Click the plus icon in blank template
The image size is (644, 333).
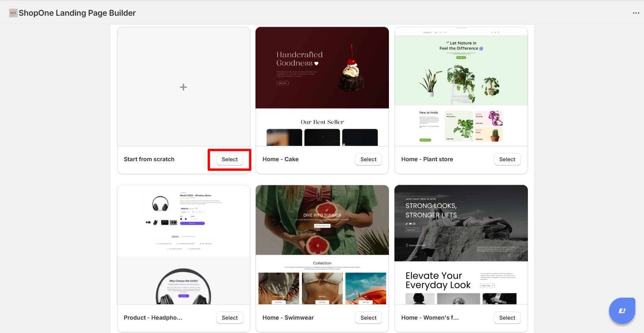click(183, 87)
